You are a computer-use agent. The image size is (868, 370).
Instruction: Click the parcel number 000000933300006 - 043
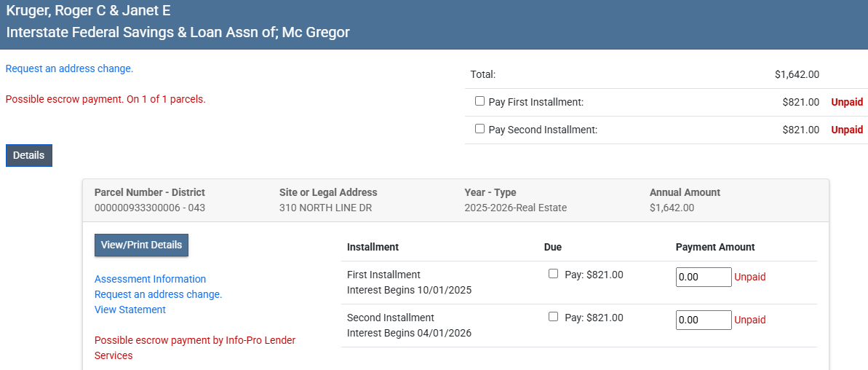point(150,208)
